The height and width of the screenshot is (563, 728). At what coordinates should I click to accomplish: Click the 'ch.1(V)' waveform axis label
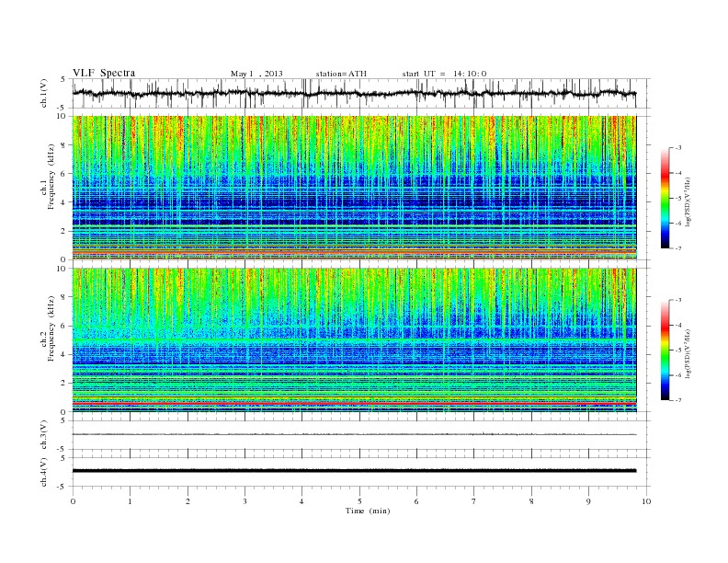[44, 93]
